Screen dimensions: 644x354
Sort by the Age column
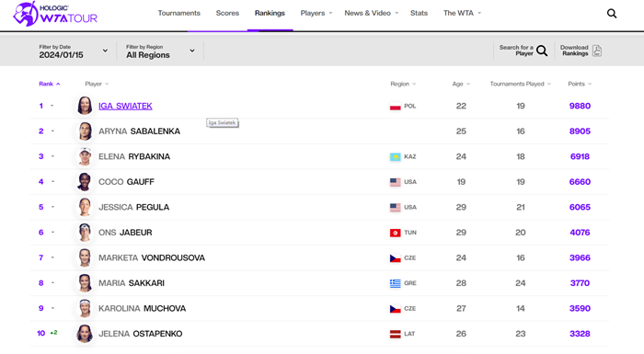click(461, 84)
